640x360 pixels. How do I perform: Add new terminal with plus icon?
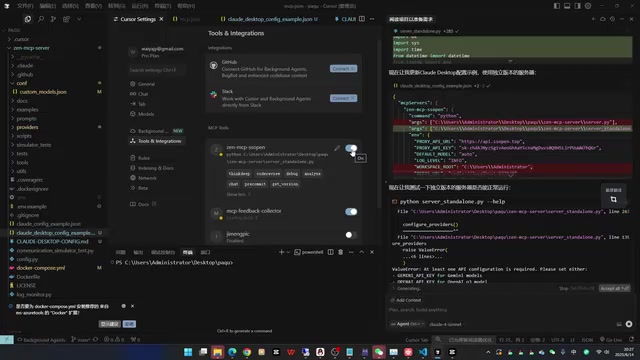281,252
